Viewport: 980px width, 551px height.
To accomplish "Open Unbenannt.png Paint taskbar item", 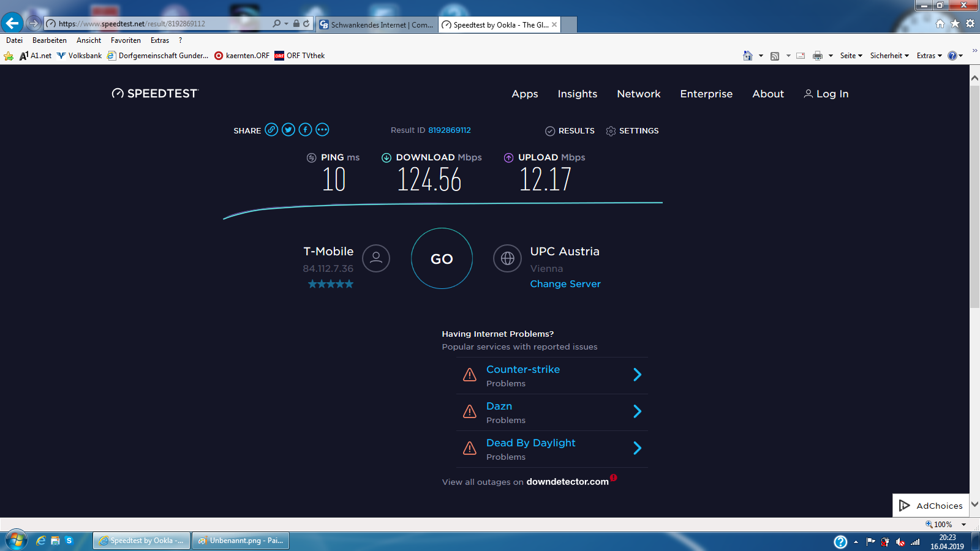I will tap(240, 541).
